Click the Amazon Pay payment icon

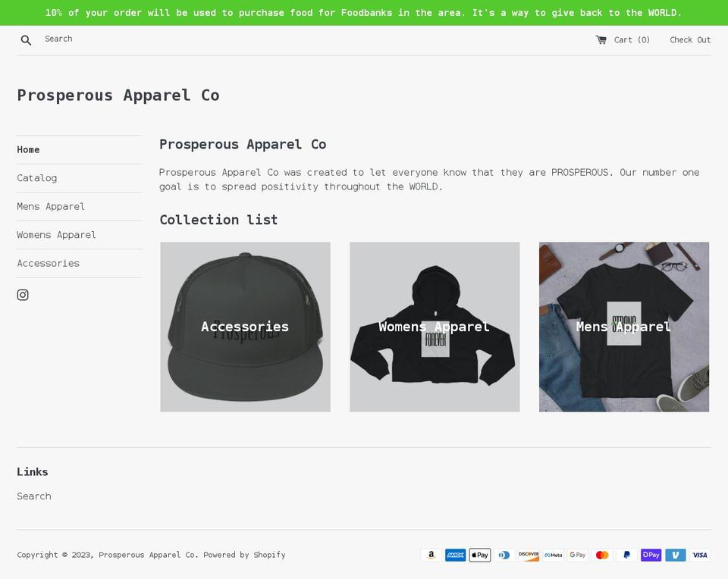click(x=431, y=555)
